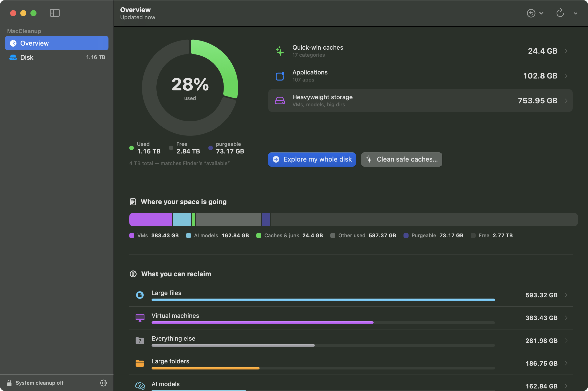Click the purgeable 73.17 GB legend entry

[x=226, y=148]
